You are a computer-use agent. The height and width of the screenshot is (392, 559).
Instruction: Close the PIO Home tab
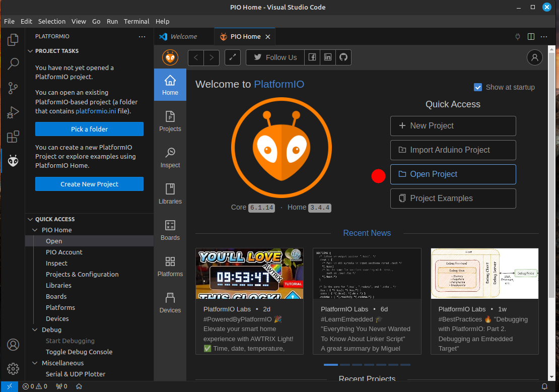click(268, 37)
